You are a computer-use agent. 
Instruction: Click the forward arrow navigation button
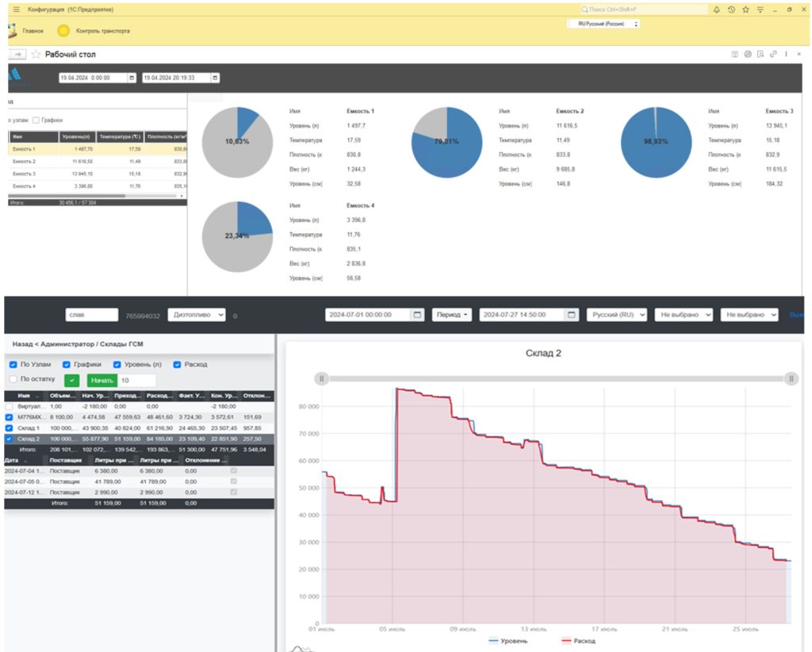[x=17, y=55]
